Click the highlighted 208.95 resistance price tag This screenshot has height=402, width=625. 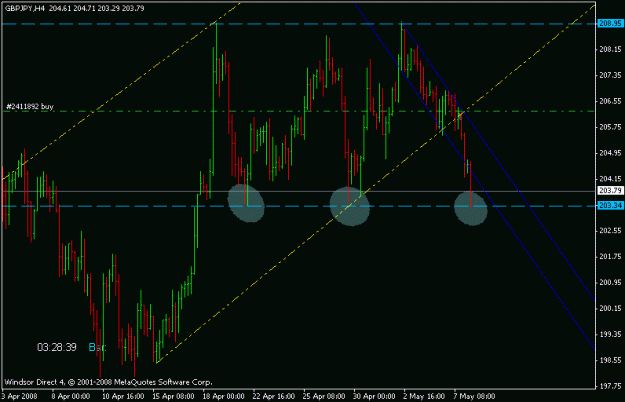pyautogui.click(x=610, y=24)
